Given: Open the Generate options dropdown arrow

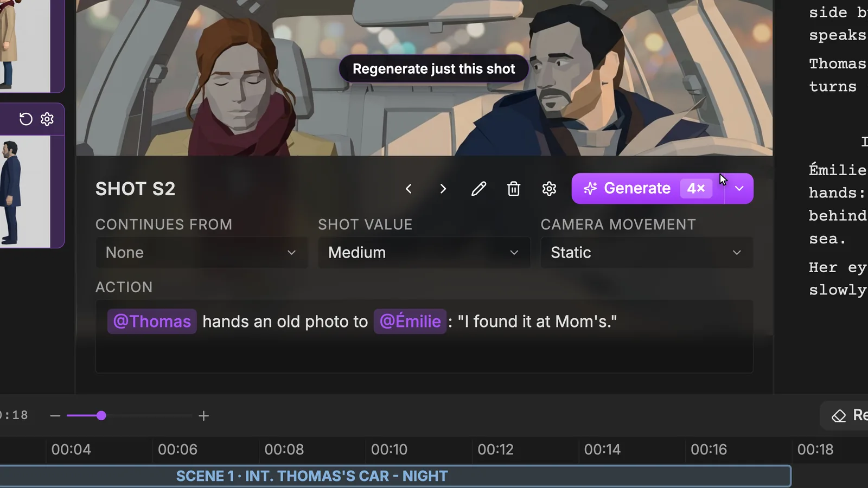Looking at the screenshot, I should pyautogui.click(x=739, y=189).
